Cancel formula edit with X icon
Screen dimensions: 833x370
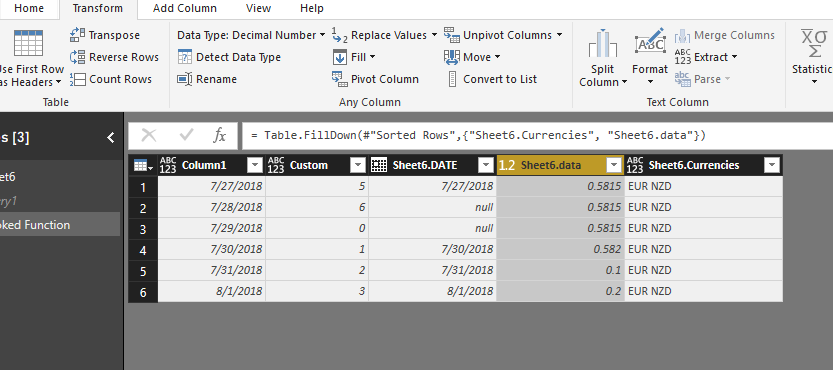point(149,136)
